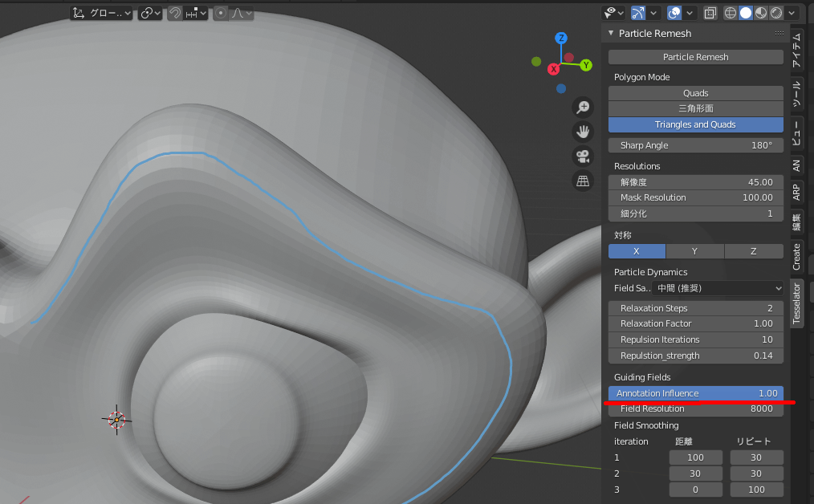Toggle snapping magnet icon
The width and height of the screenshot is (814, 504).
[175, 13]
